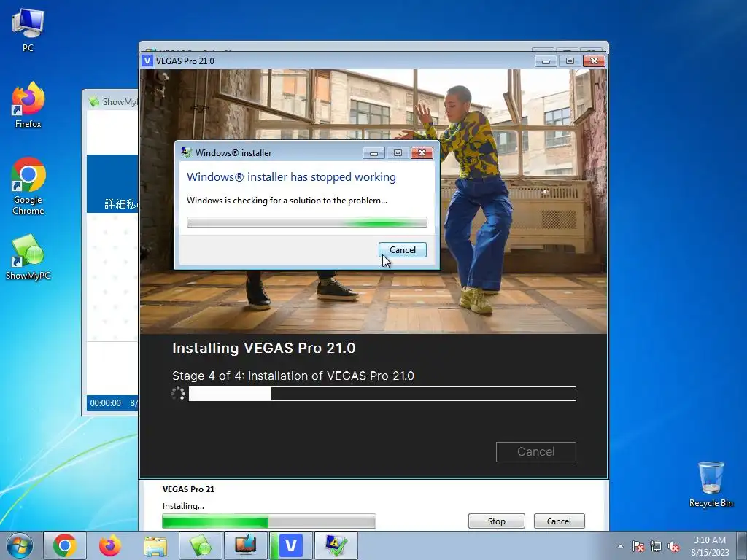
Task: Click the ShowMyPC window title icon
Action: (x=94, y=101)
